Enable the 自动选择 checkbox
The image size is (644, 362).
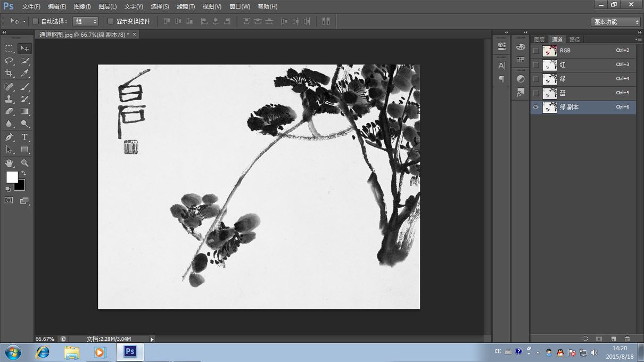pyautogui.click(x=36, y=21)
